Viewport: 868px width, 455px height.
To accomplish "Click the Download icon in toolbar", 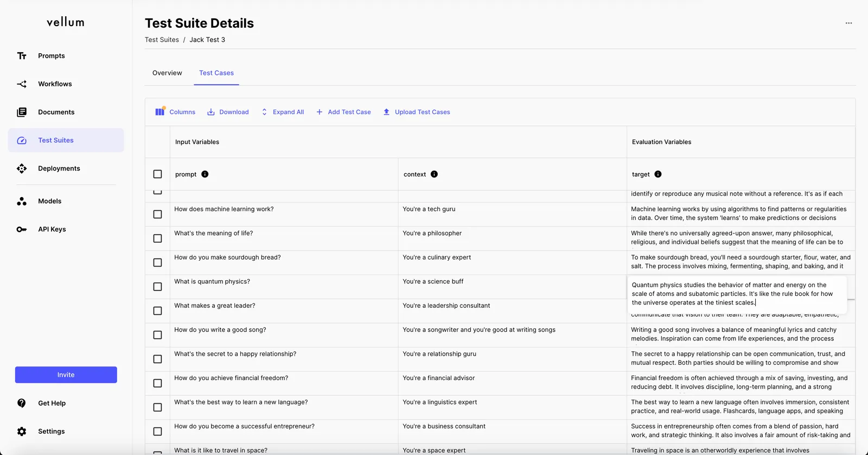I will [x=211, y=112].
